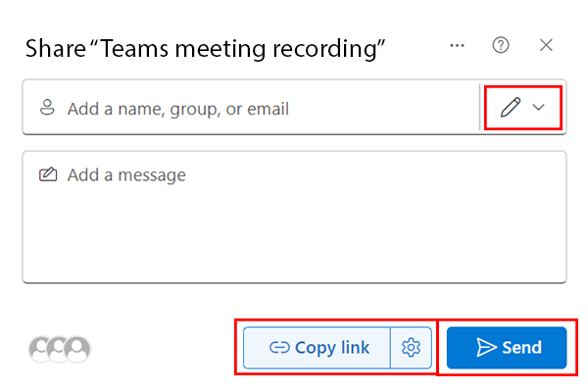Copy link to the recording
Viewport: 588px width, 391px height.
[x=318, y=348]
